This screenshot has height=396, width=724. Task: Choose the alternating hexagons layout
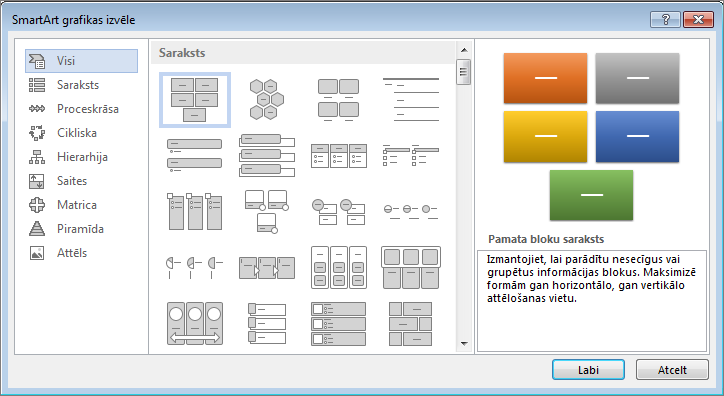tap(266, 100)
